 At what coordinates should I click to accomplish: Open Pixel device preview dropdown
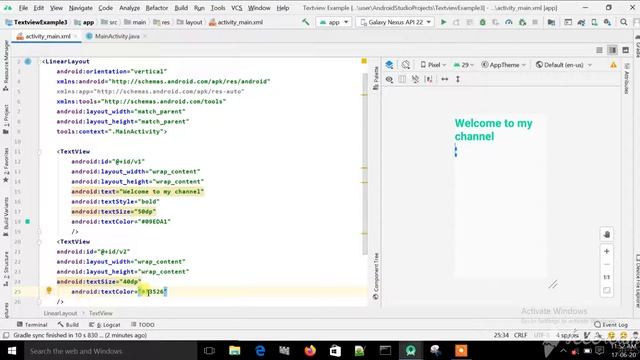pyautogui.click(x=433, y=65)
